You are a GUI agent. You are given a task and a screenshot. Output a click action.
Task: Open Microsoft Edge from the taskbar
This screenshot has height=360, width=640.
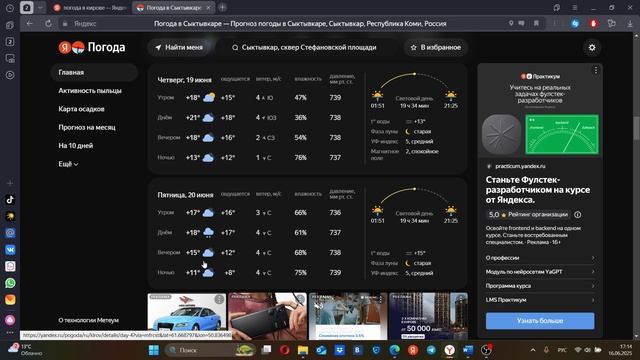coord(394,350)
